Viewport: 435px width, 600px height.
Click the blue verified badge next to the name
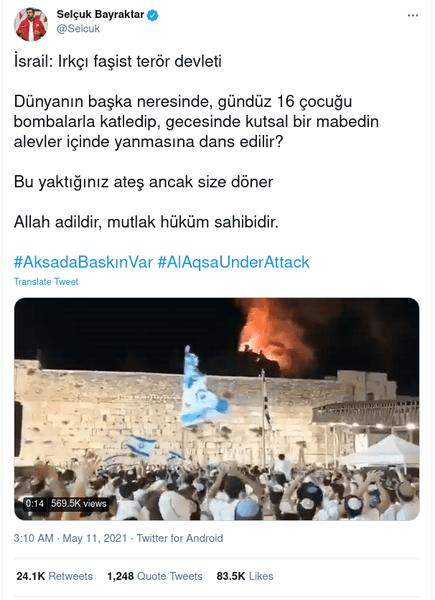pyautogui.click(x=153, y=15)
